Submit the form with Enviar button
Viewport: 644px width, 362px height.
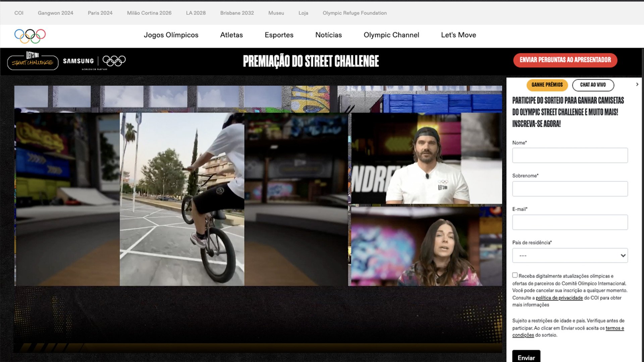[526, 357]
